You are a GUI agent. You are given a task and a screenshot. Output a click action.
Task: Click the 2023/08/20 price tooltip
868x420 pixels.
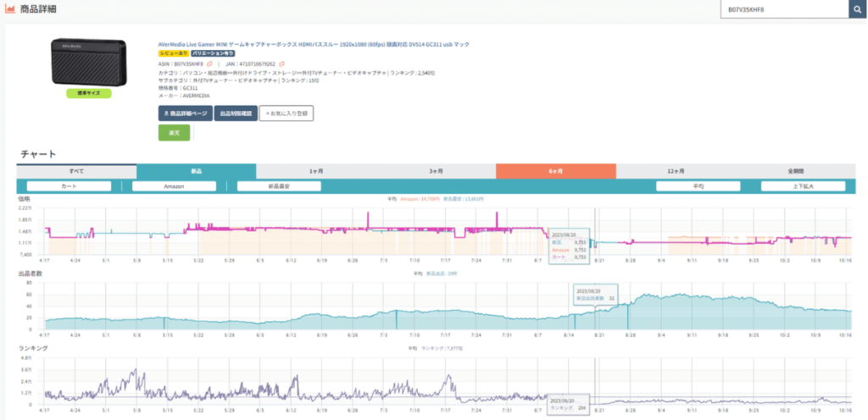[x=569, y=246]
